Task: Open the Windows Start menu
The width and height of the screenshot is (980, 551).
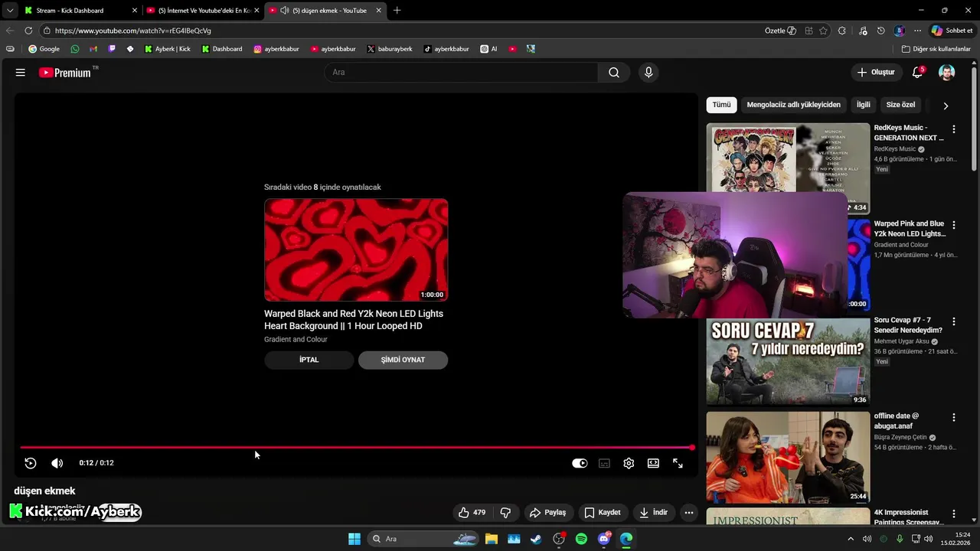Action: 354,539
